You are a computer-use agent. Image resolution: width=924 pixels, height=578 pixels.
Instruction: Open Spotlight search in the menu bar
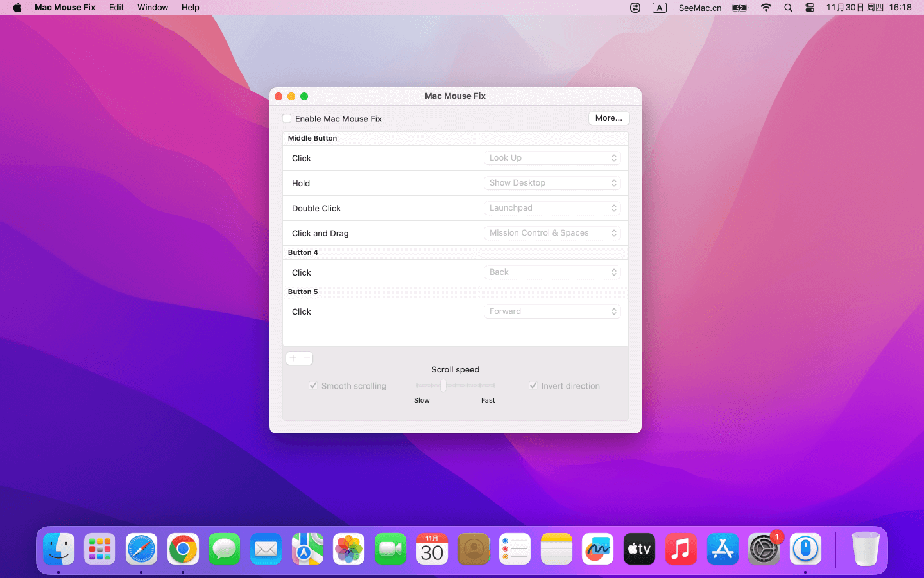tap(788, 8)
